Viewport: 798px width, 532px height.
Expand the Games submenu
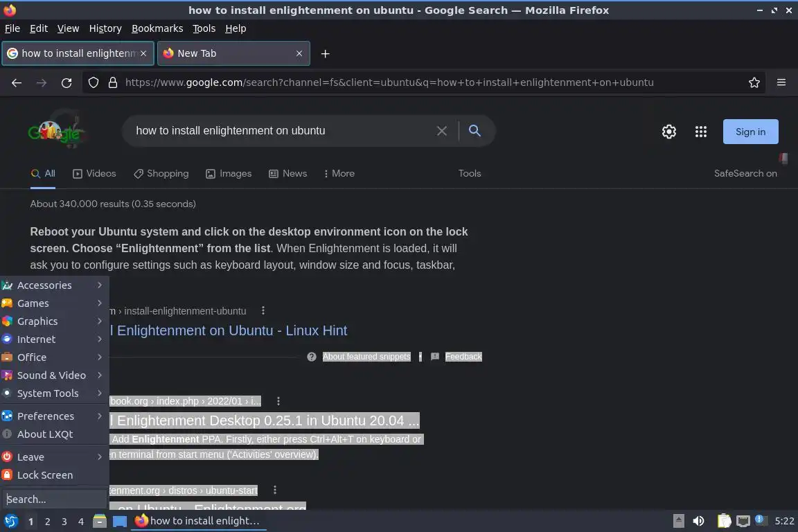pyautogui.click(x=55, y=303)
